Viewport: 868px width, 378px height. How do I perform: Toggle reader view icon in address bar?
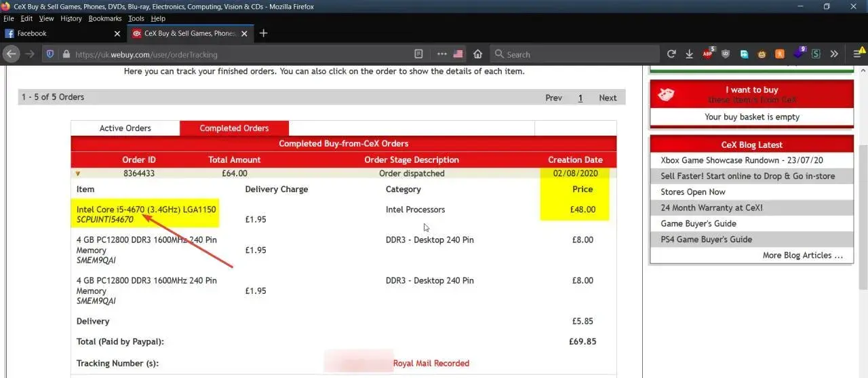pos(419,54)
